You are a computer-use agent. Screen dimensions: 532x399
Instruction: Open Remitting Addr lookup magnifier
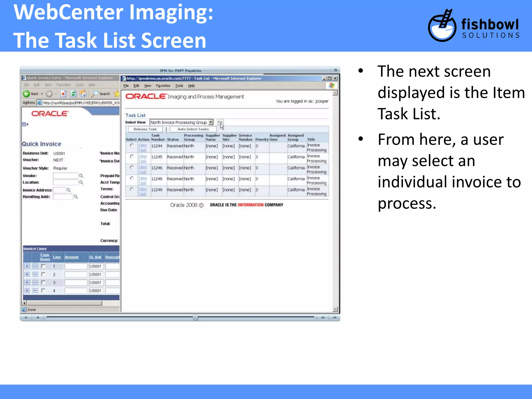[76, 197]
